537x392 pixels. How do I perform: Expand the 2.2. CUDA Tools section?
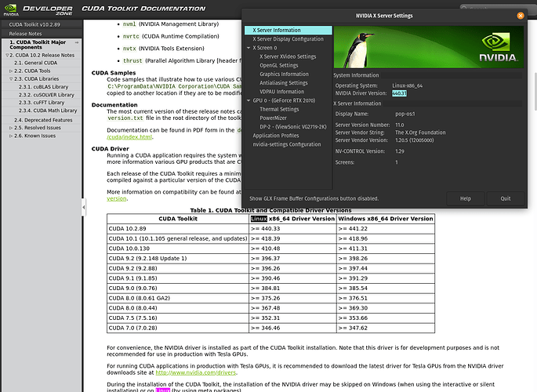pyautogui.click(x=11, y=71)
